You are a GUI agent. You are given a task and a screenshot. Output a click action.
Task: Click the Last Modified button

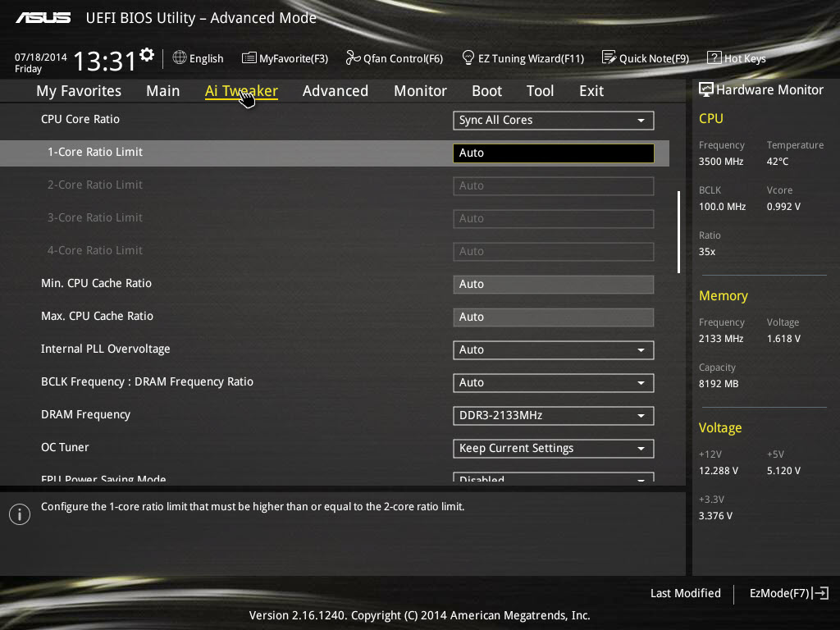point(685,593)
